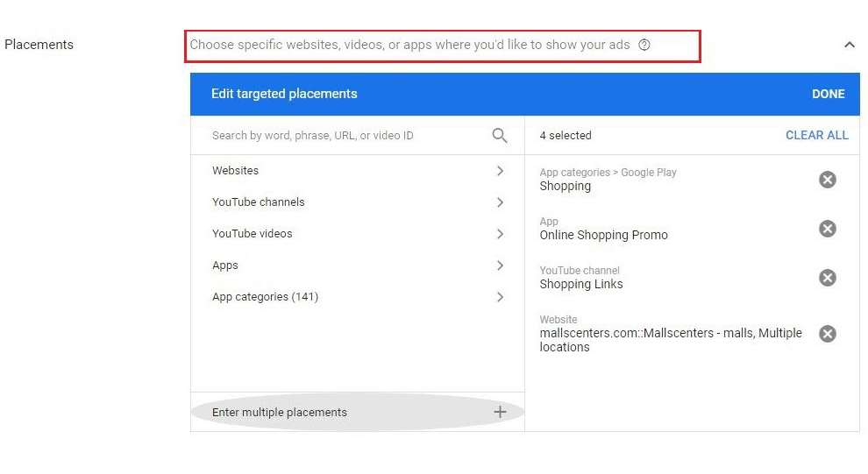Remove mallscenters.com website placement

[827, 334]
